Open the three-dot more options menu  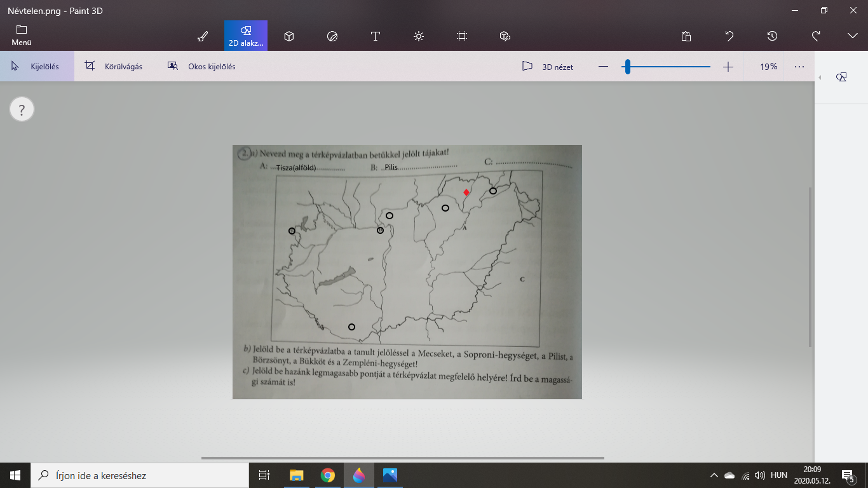point(799,67)
